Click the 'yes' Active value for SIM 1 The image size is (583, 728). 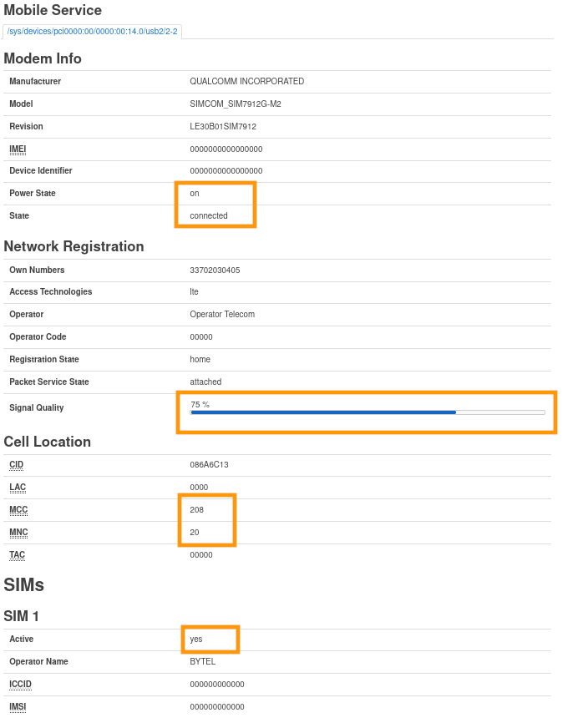pos(196,639)
